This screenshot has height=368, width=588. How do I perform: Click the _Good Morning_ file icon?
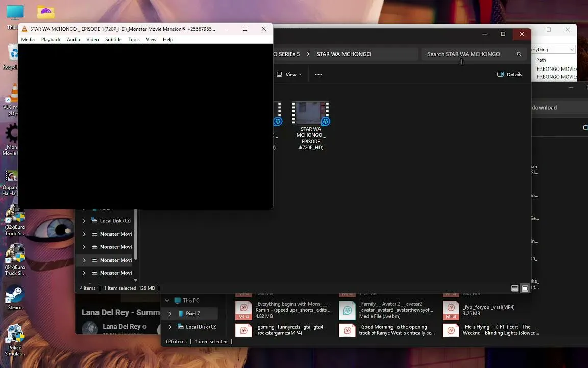pos(347,330)
